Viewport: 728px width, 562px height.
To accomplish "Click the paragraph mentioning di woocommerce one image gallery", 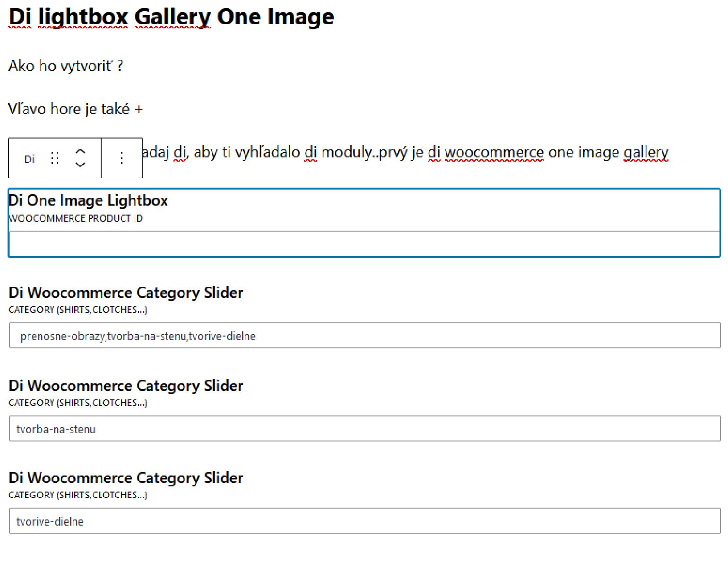I will [405, 152].
